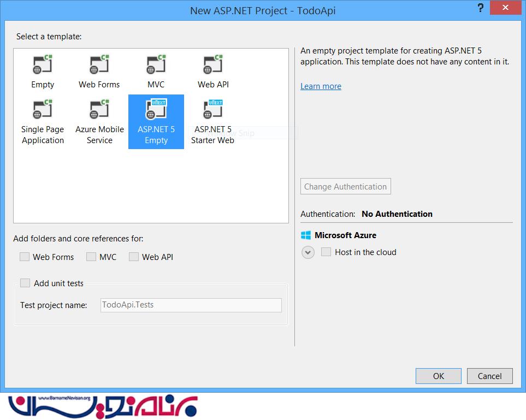526x420 pixels.
Task: Select the Single Page Application template
Action: pyautogui.click(x=43, y=121)
